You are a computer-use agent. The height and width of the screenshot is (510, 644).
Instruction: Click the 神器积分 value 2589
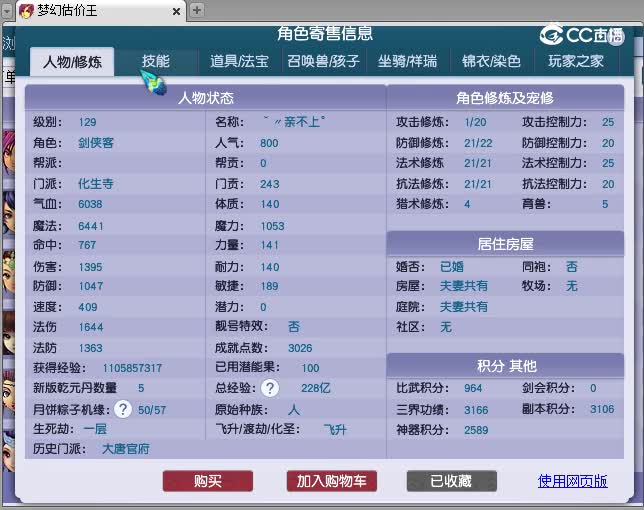pyautogui.click(x=476, y=430)
